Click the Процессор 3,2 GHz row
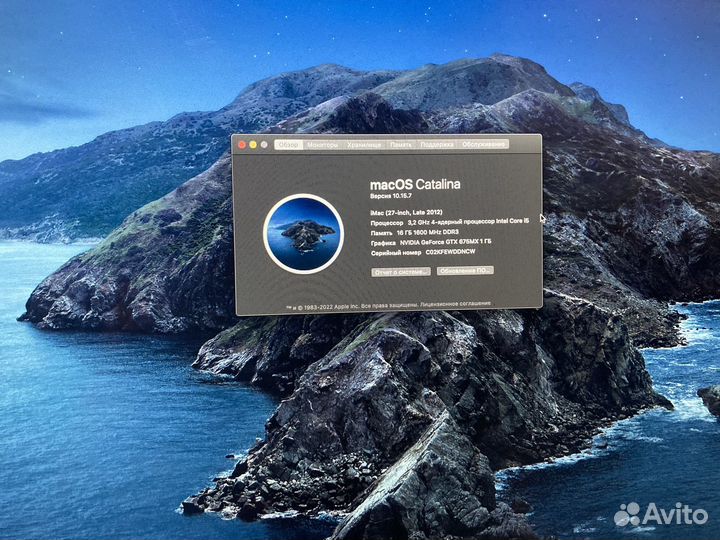The image size is (720, 540). (x=450, y=222)
